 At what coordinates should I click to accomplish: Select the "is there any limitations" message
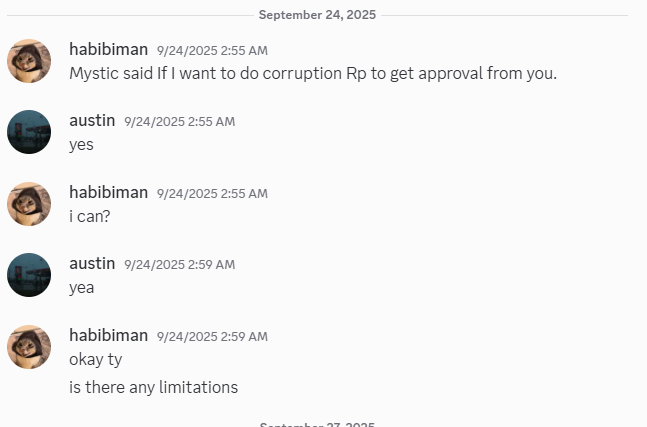click(153, 387)
